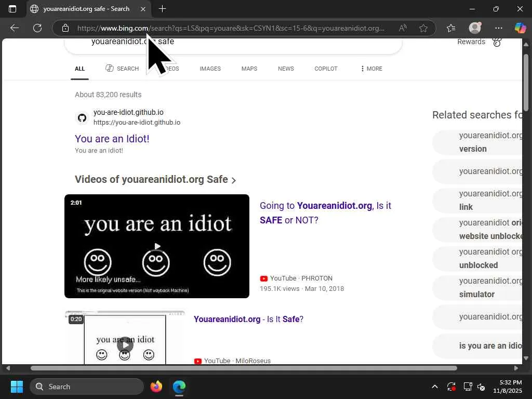Screen dimensions: 532x399
Task: Click the vertical scrollbar thumb
Action: [x=526, y=83]
